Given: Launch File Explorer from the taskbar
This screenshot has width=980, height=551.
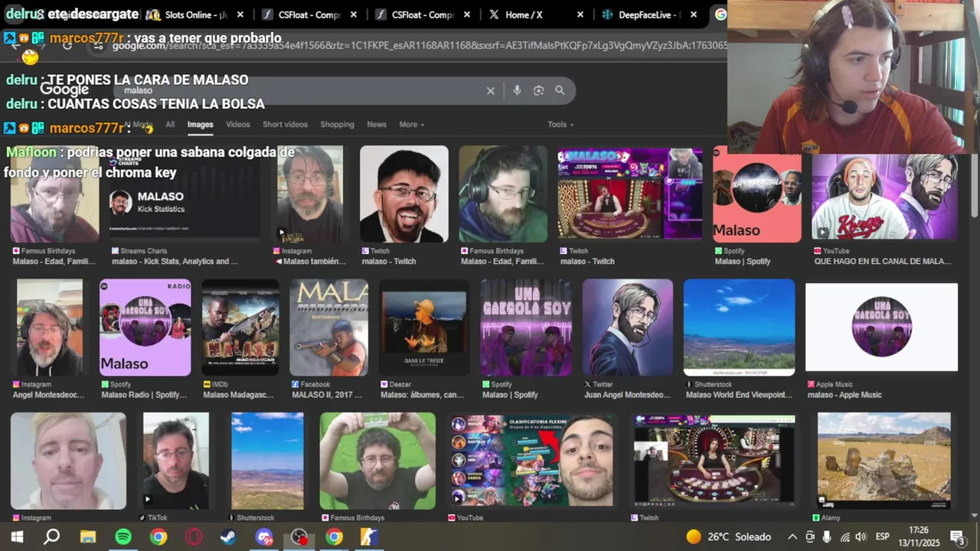Looking at the screenshot, I should click(x=88, y=537).
